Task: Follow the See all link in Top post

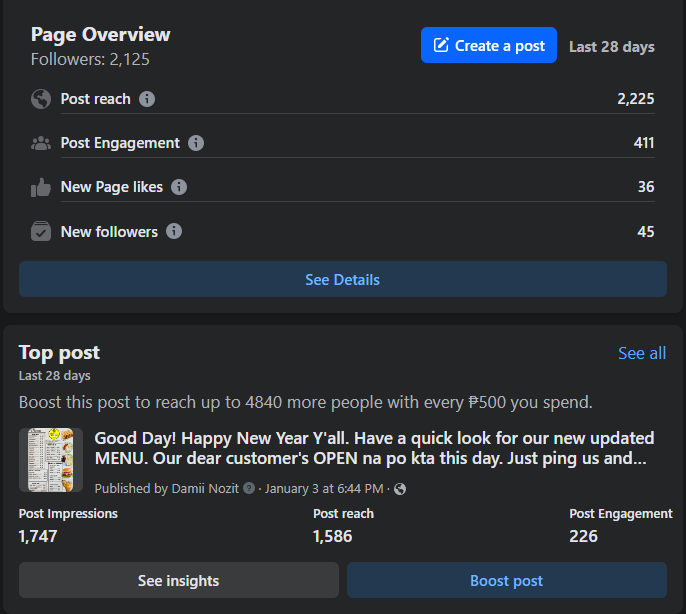Action: click(x=642, y=353)
